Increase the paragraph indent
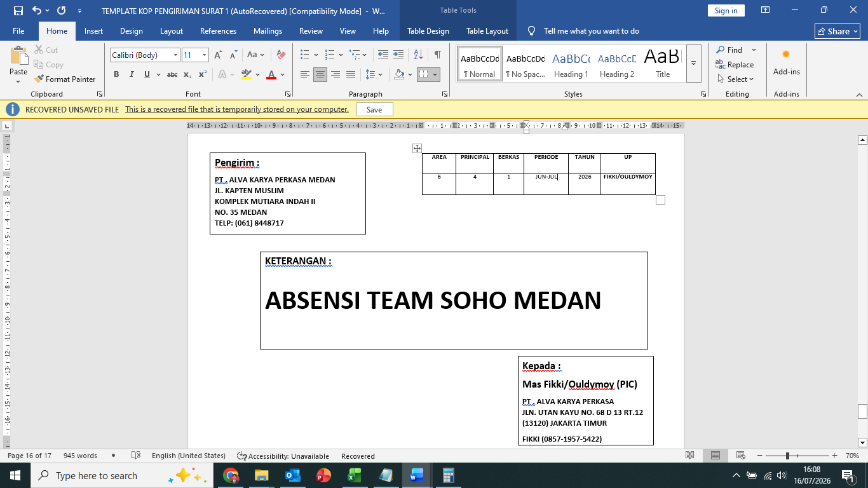The width and height of the screenshot is (868, 488). click(x=398, y=55)
